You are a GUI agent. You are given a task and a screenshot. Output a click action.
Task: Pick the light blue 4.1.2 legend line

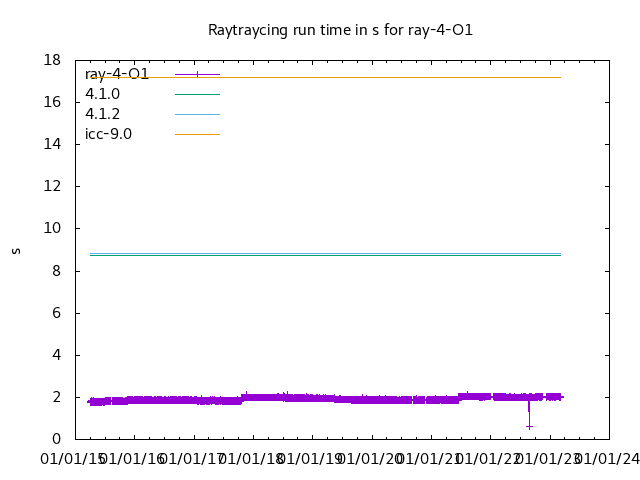pyautogui.click(x=197, y=114)
